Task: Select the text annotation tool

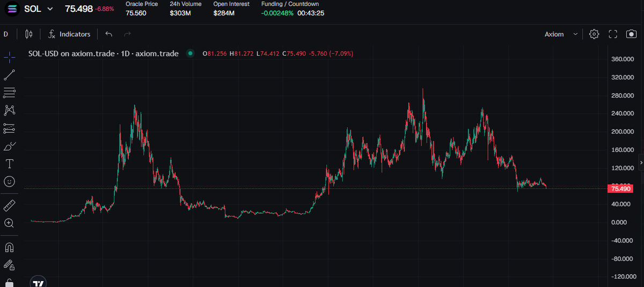Action: tap(9, 164)
